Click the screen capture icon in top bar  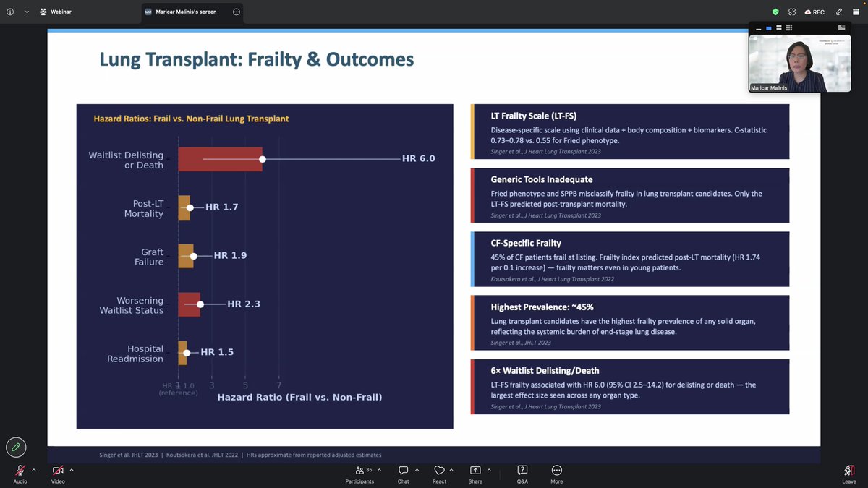point(792,12)
